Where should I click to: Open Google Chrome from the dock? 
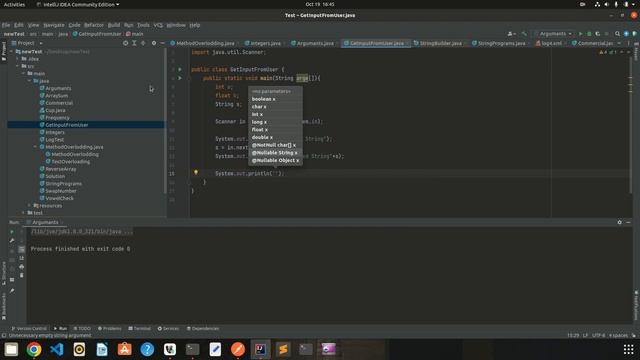34,349
